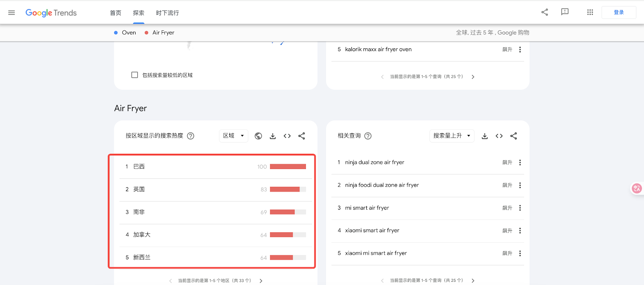Open more options for xiaomi mi smart query
The image size is (644, 285).
pos(520,254)
